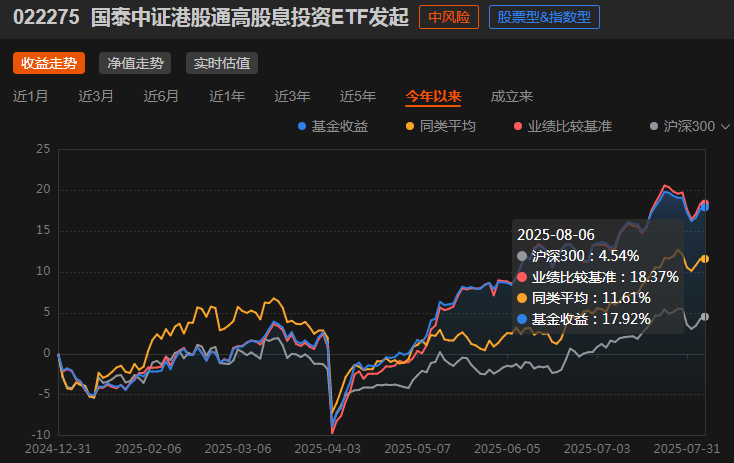Click the y-axis label 25
734x463 pixels.
pyautogui.click(x=43, y=149)
